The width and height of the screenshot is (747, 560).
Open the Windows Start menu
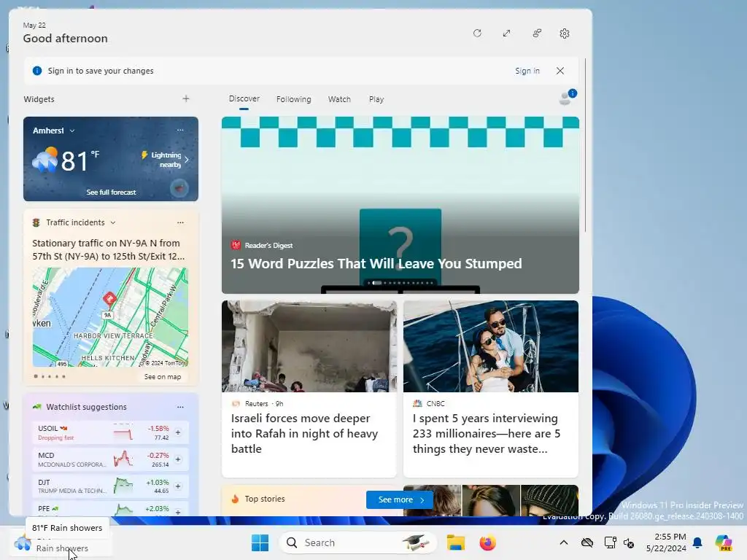[260, 542]
